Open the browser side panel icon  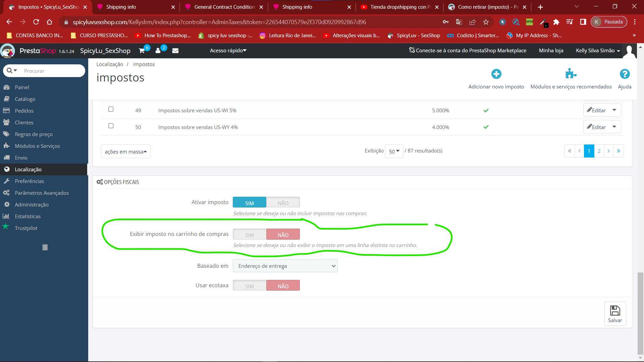coord(583,22)
